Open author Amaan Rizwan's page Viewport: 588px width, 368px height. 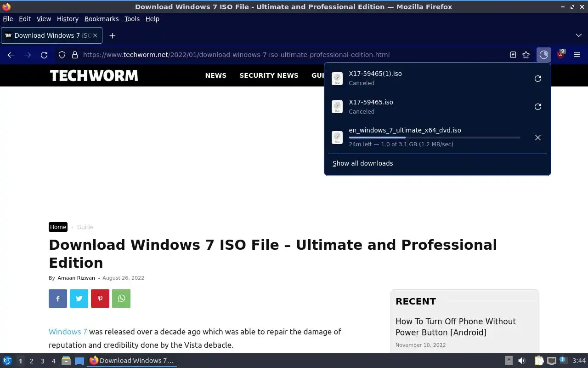[x=76, y=278]
